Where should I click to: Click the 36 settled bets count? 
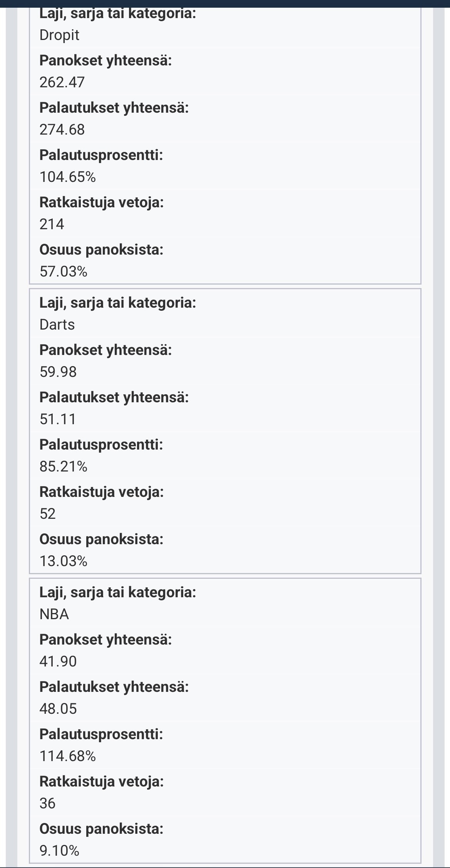point(48,803)
